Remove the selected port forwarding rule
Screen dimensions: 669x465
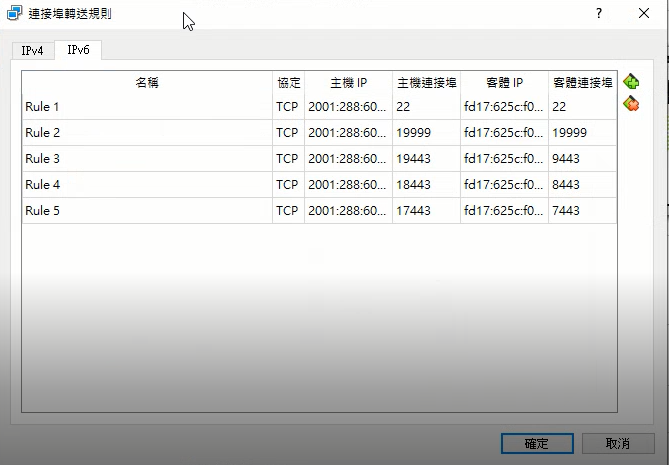pos(631,104)
